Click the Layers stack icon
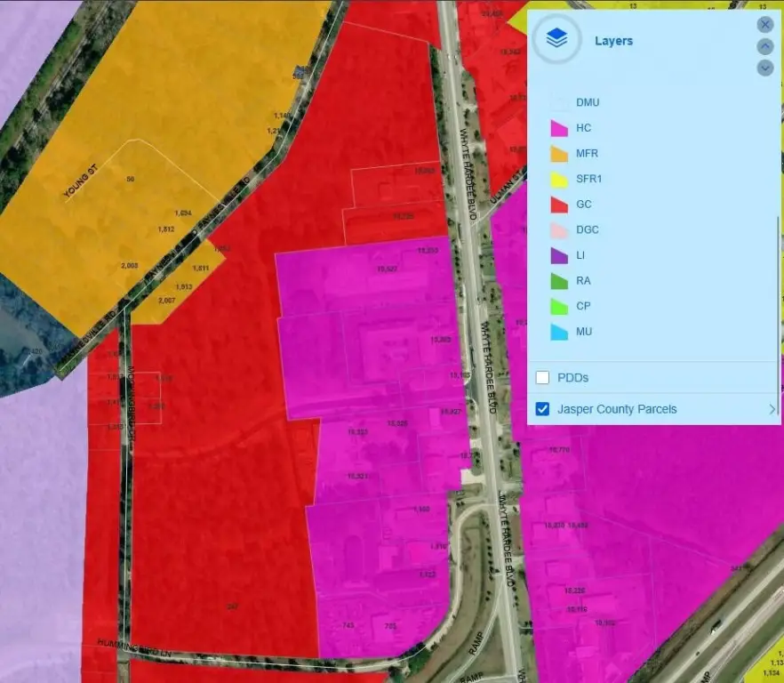The width and height of the screenshot is (784, 683). click(x=556, y=38)
